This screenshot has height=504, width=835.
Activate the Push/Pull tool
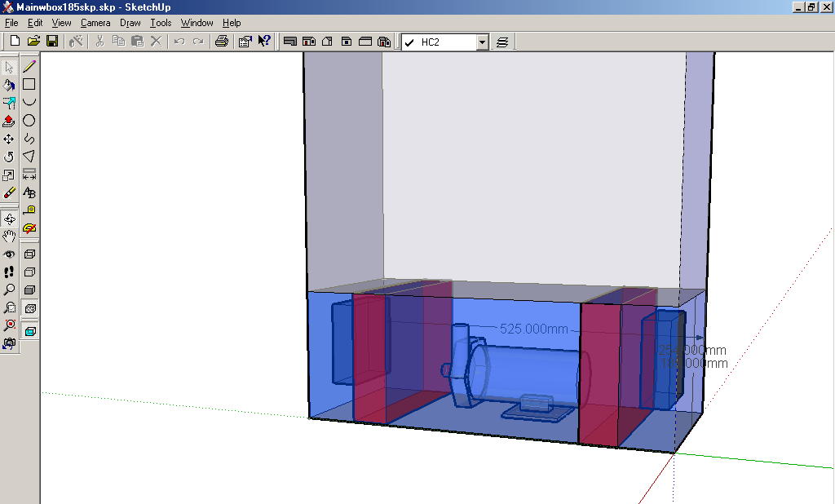click(x=9, y=122)
